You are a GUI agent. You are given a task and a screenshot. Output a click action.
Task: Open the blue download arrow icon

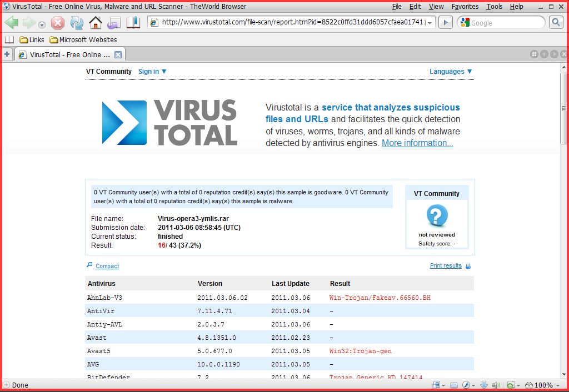[484, 385]
